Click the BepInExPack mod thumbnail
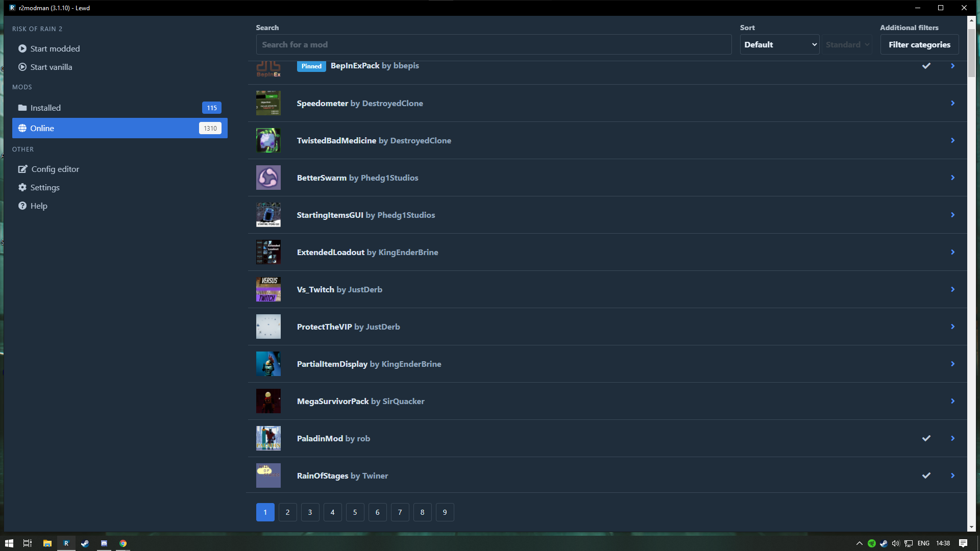980x551 pixels. pos(268,69)
